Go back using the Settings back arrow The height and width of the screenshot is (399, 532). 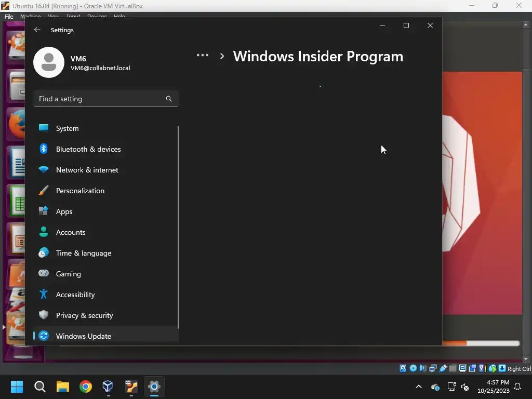pyautogui.click(x=37, y=30)
